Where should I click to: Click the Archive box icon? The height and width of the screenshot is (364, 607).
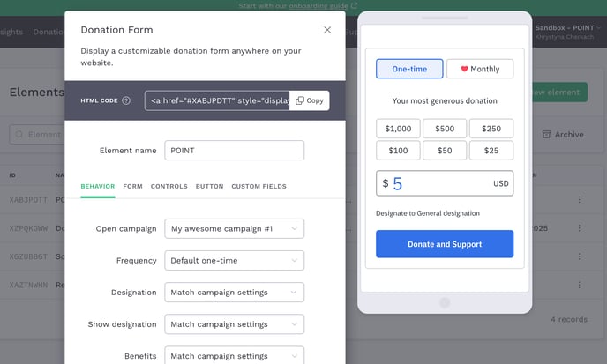click(x=546, y=134)
